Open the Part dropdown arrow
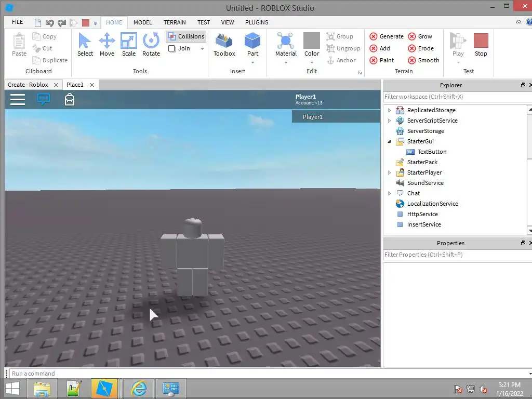Viewport: 532px width, 399px height. click(252, 62)
